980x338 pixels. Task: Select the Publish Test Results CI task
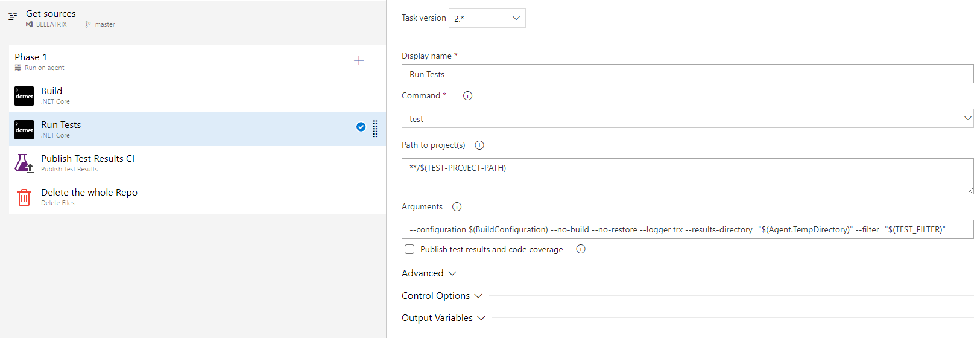pyautogui.click(x=197, y=163)
